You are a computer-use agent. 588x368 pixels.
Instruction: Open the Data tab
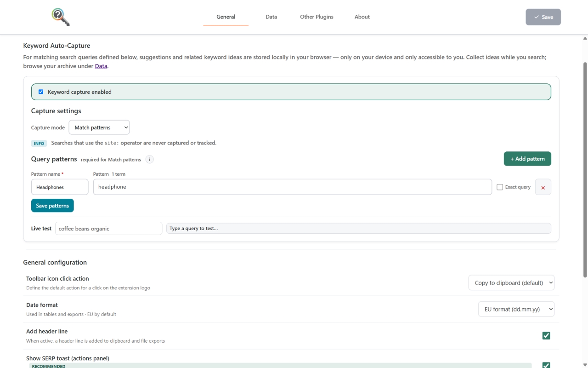coord(271,17)
